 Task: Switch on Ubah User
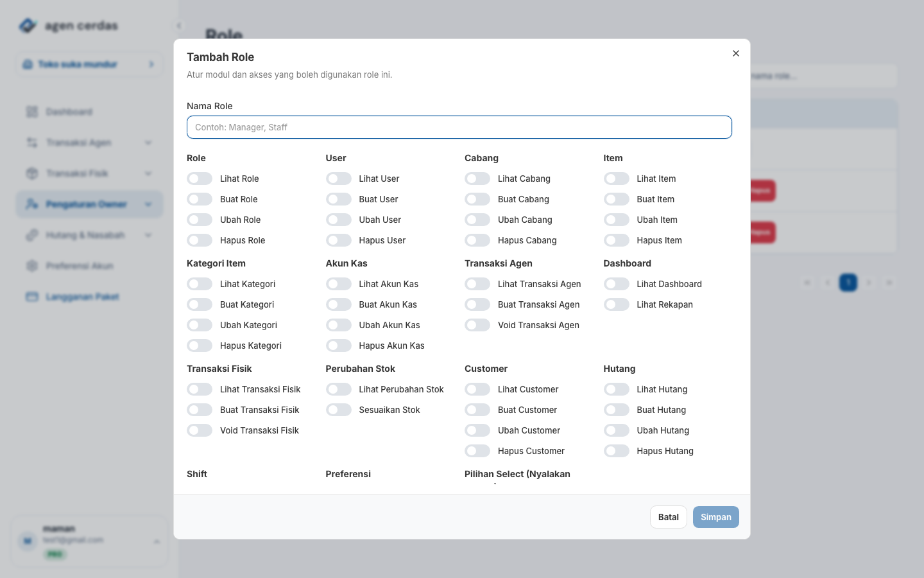339,220
